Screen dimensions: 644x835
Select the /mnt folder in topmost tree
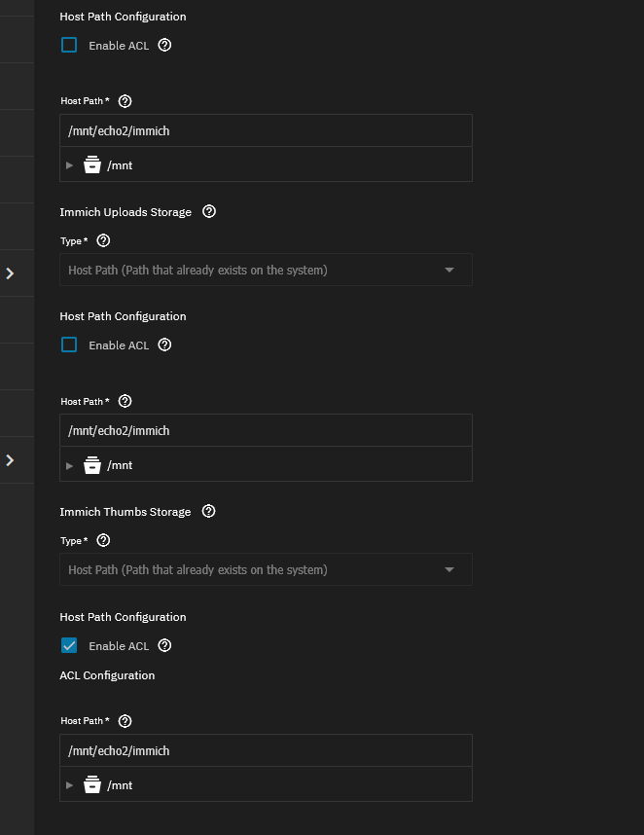click(x=120, y=165)
